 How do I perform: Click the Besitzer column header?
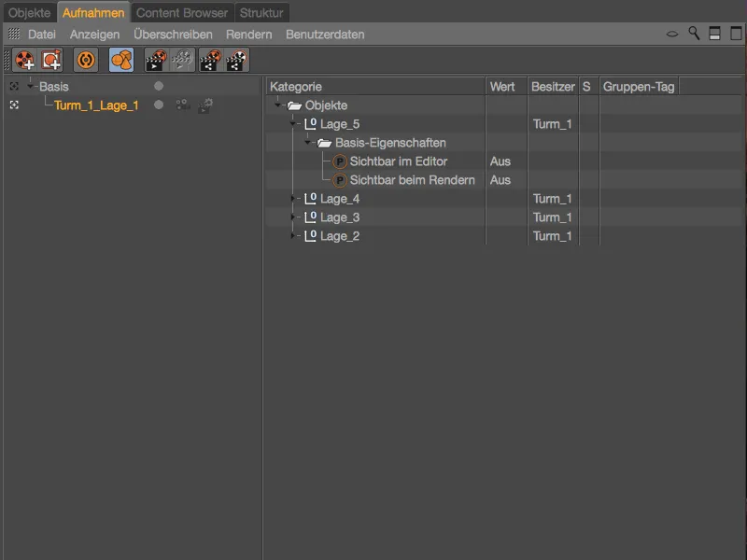tap(553, 87)
